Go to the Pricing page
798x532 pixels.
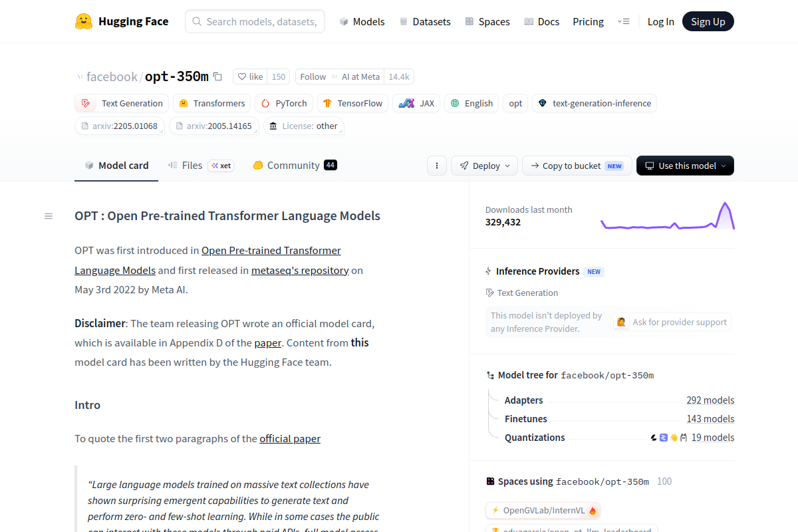pyautogui.click(x=588, y=22)
